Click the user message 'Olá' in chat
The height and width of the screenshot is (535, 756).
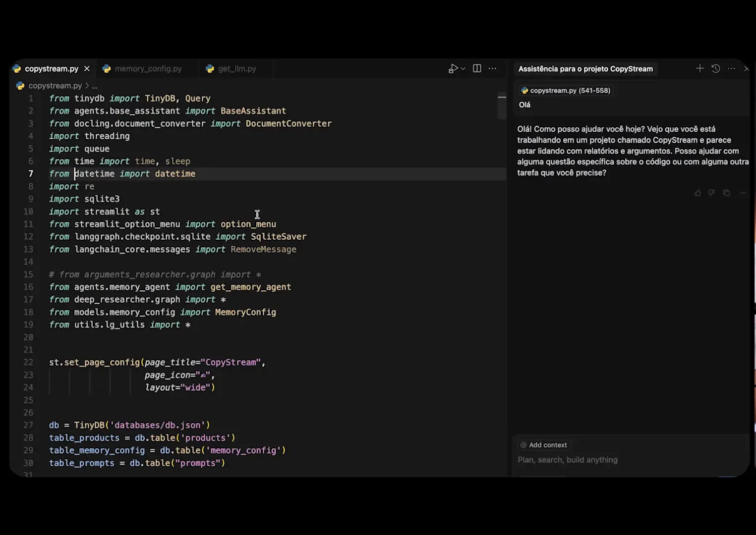[524, 105]
